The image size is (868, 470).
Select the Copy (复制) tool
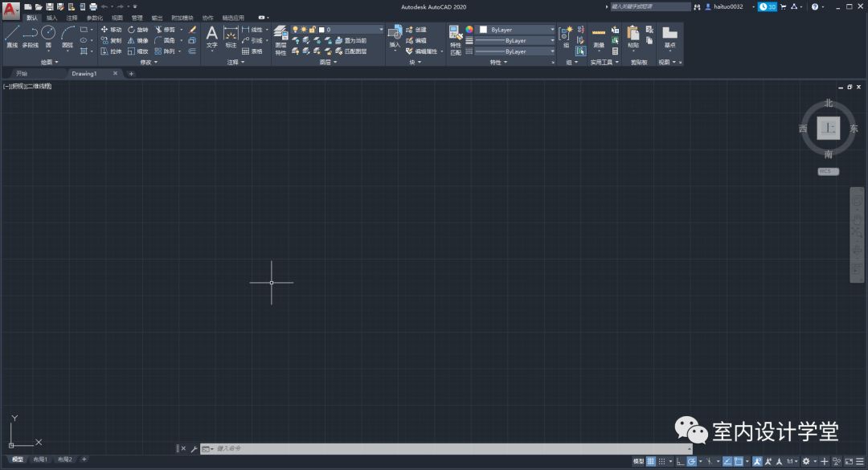[x=115, y=40]
